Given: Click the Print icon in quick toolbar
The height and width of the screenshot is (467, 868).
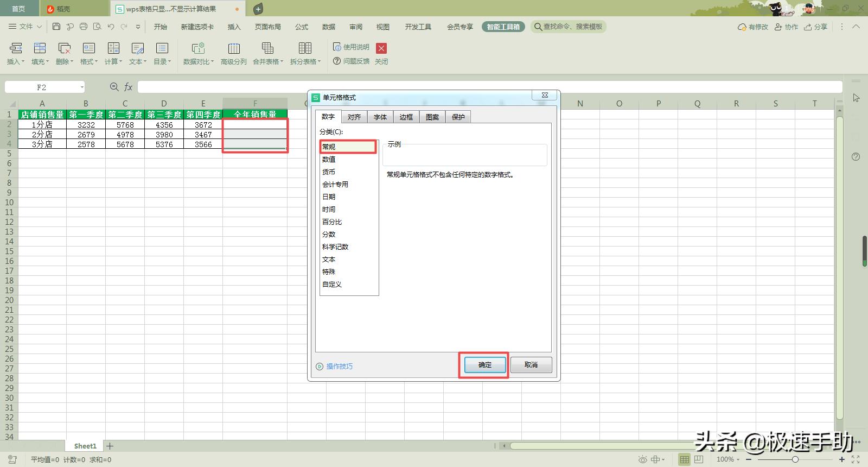Looking at the screenshot, I should [83, 27].
